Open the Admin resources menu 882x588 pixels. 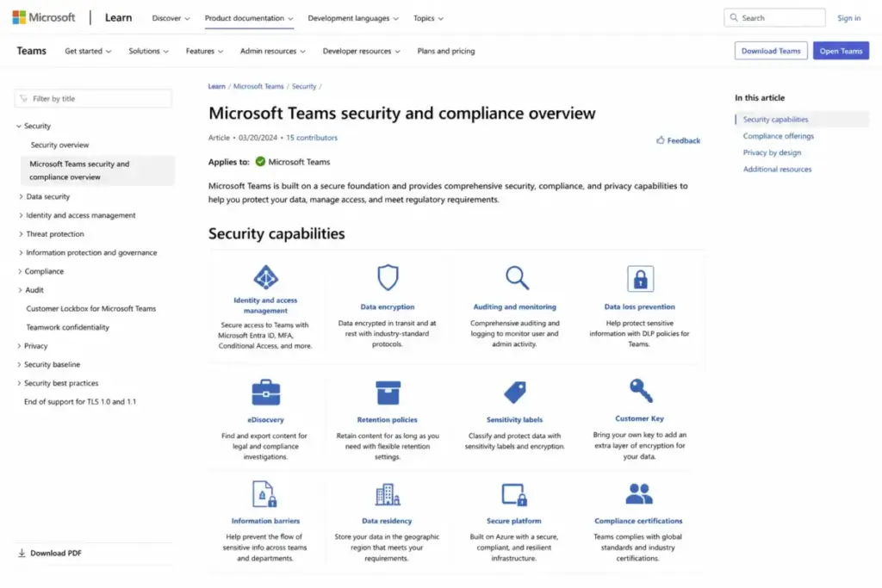[x=273, y=51]
